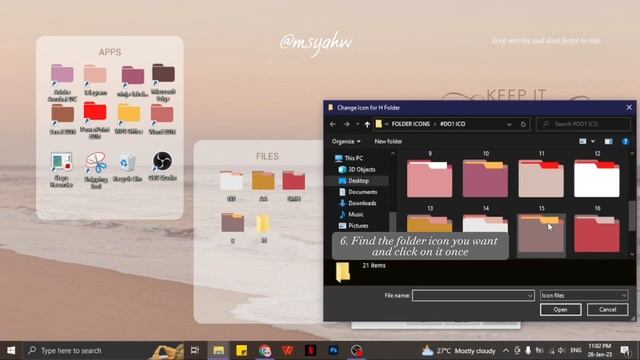Go up one folder level

click(367, 124)
